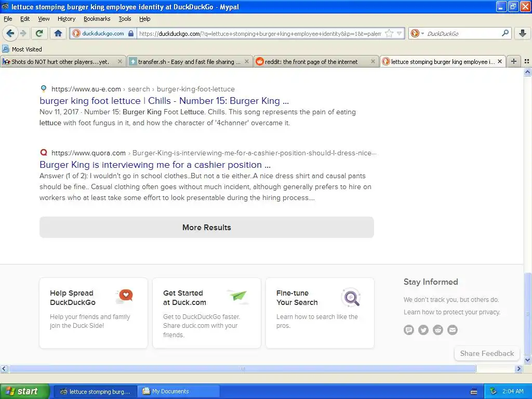The height and width of the screenshot is (399, 532).
Task: Click in the URL address field
Action: click(260, 33)
